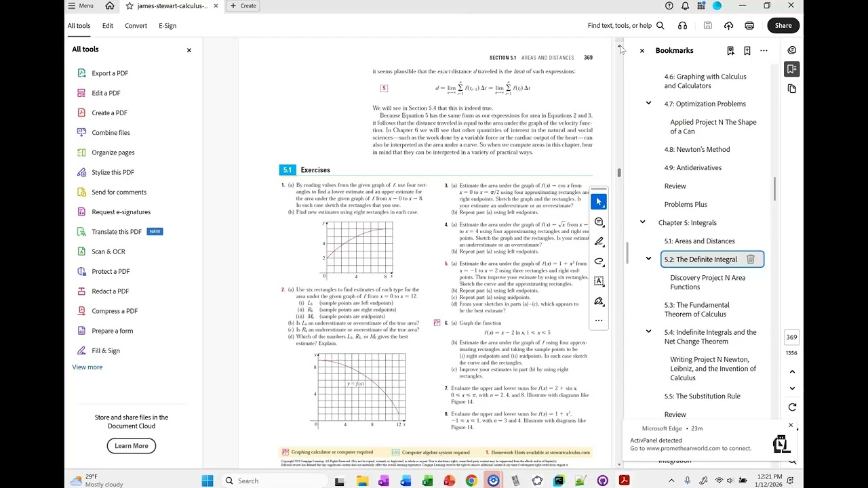Screen dimensions: 868x488
Task: Open the Edit a PDF tool
Action: click(x=106, y=93)
